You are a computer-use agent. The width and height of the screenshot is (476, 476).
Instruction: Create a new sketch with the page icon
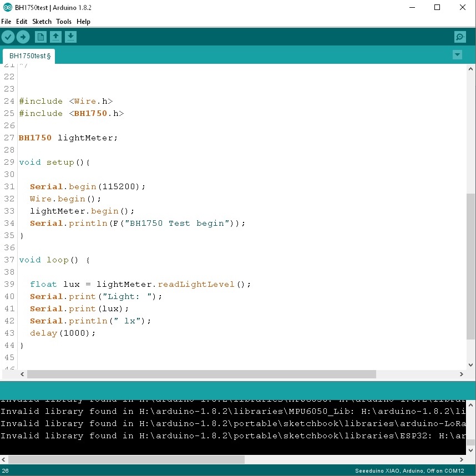[40, 37]
